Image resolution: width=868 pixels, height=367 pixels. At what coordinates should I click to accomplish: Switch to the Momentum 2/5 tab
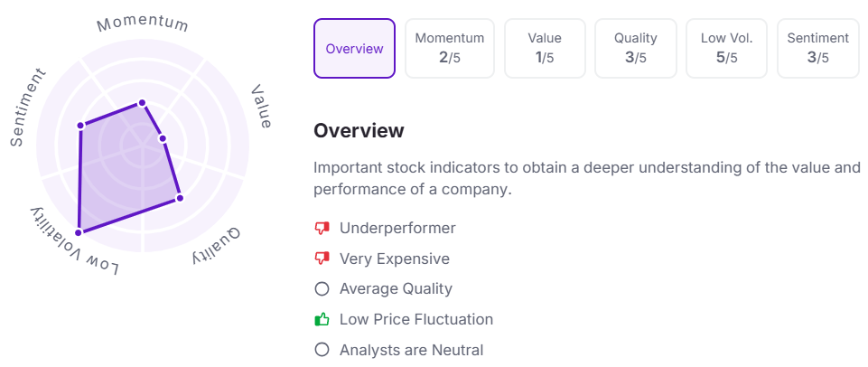(x=450, y=49)
